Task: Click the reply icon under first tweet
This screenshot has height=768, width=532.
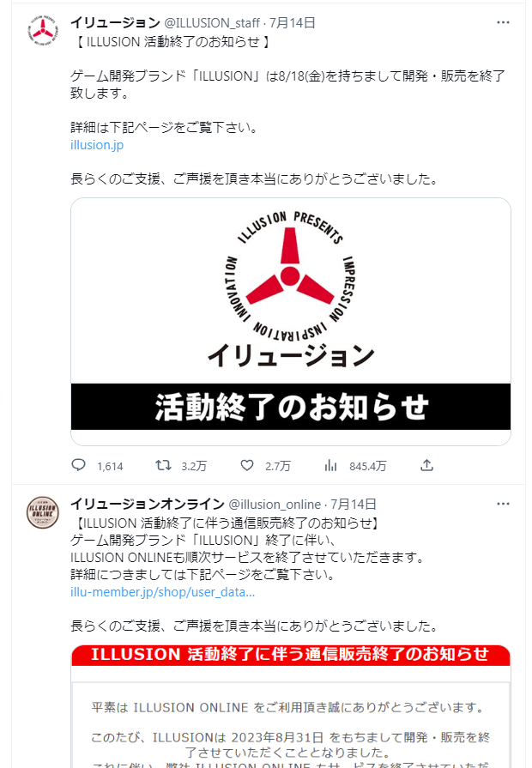Action: (x=78, y=465)
